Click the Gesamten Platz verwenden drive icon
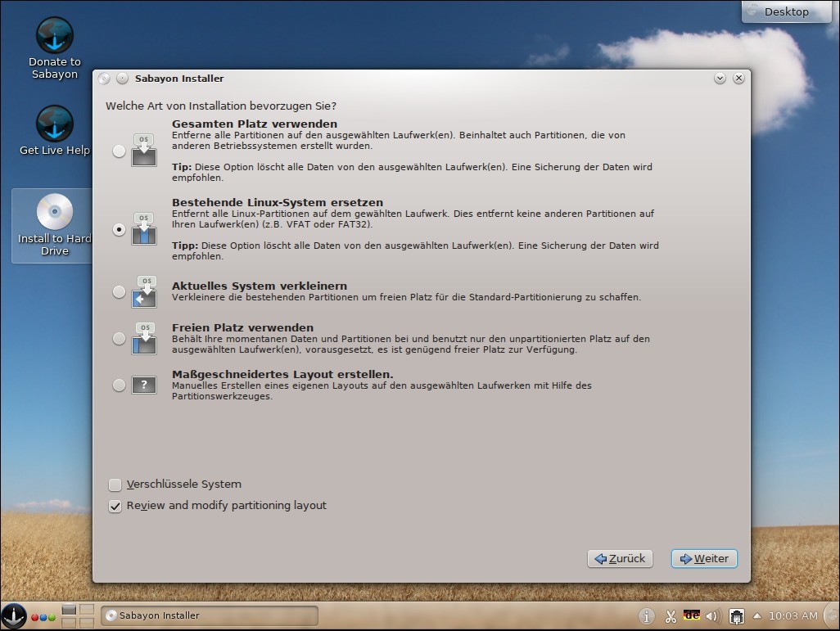 coord(144,151)
